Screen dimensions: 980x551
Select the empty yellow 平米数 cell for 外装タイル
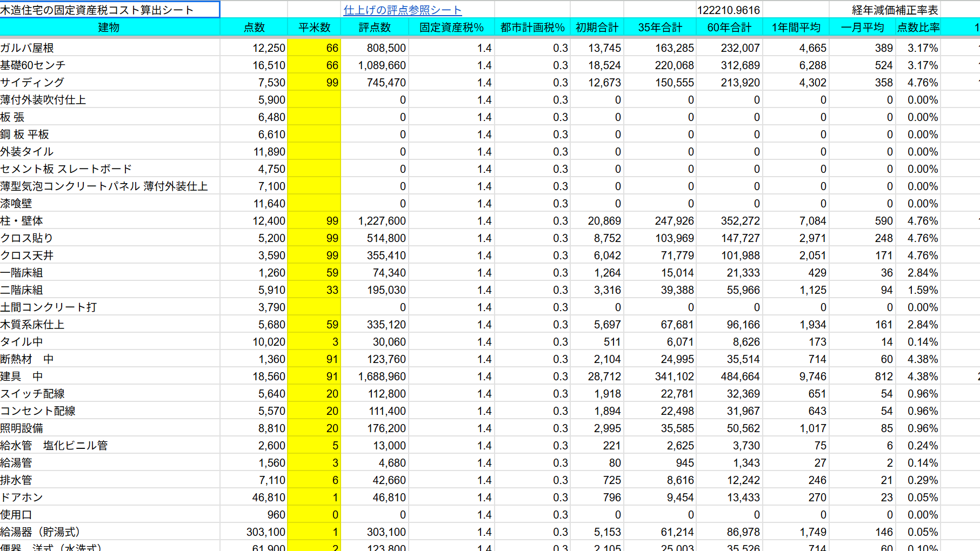[x=314, y=152]
